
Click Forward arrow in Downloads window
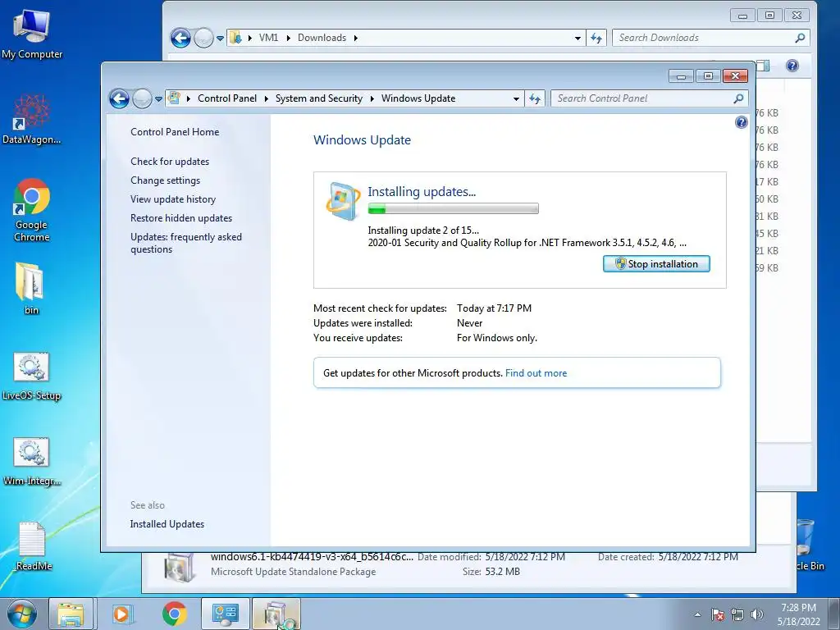tap(203, 38)
